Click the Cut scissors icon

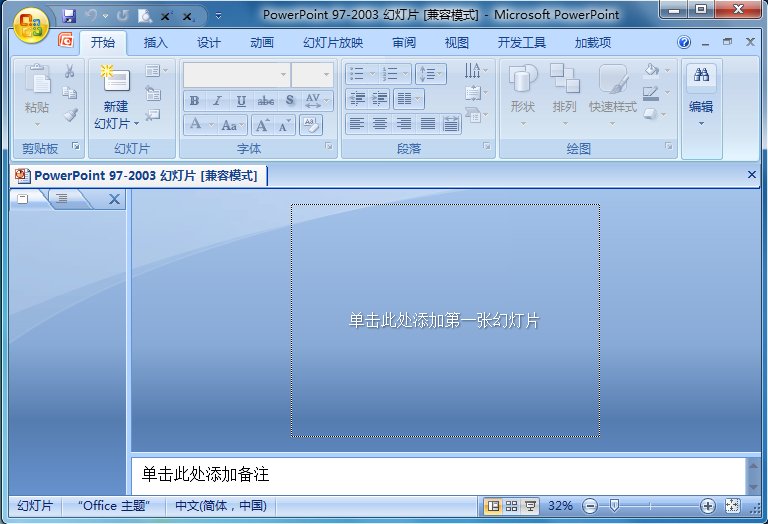click(70, 71)
